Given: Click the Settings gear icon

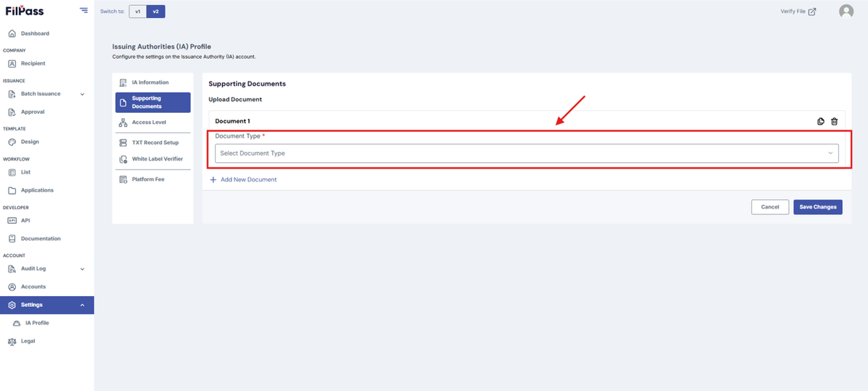Looking at the screenshot, I should 12,305.
